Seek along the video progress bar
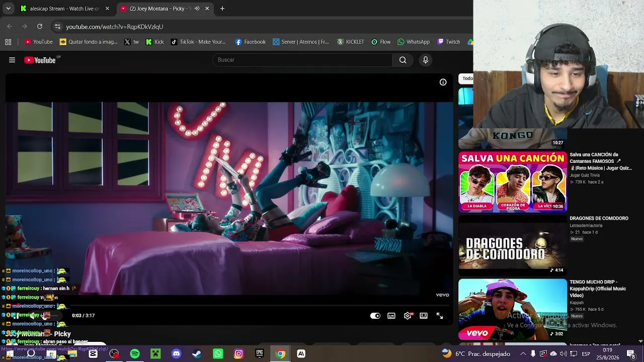The height and width of the screenshot is (362, 644). pos(229,305)
